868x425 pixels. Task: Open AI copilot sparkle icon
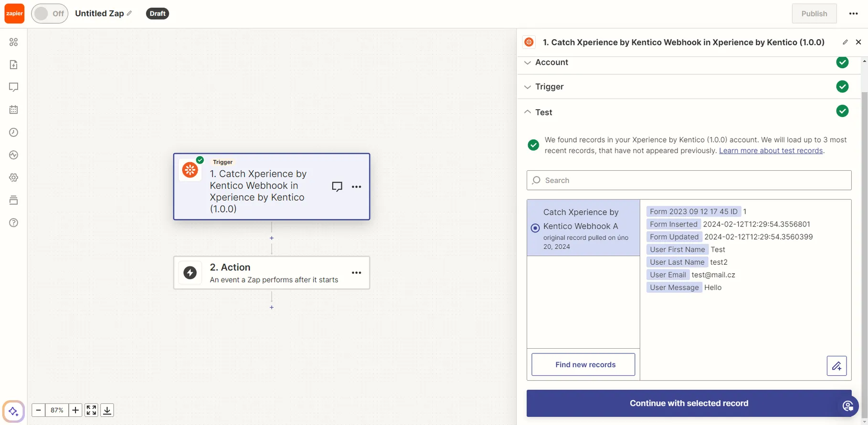pos(13,411)
